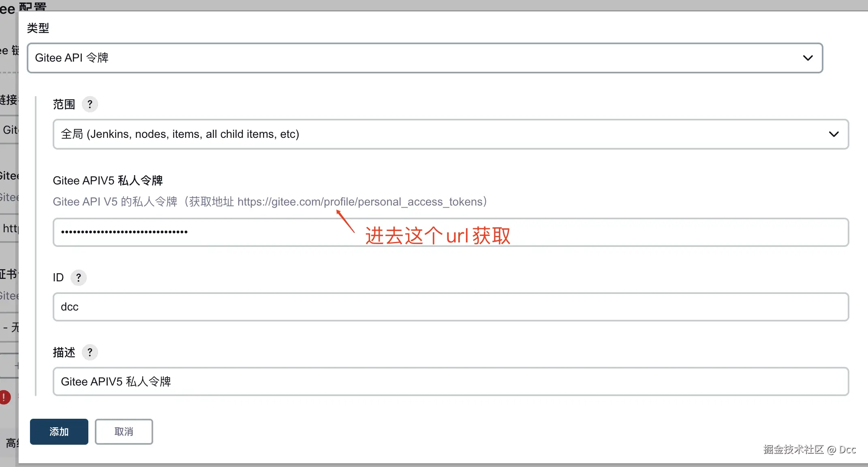Screen dimensions: 868x467
Task: Click the question mark next to ID
Action: click(x=79, y=278)
